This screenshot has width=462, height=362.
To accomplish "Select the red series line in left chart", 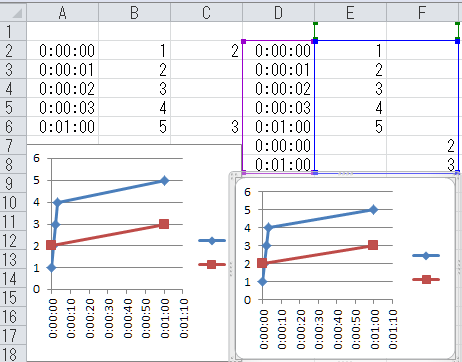I will pyautogui.click(x=107, y=235).
